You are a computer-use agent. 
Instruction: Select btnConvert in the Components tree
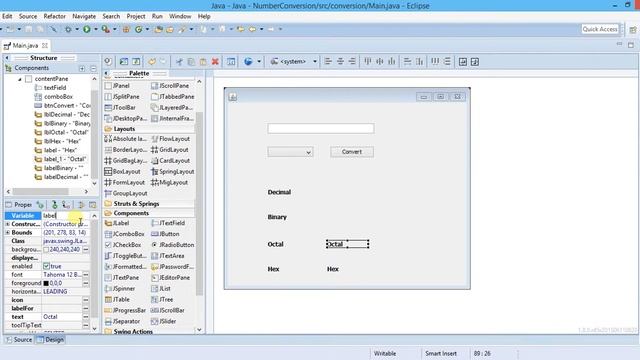coord(62,105)
